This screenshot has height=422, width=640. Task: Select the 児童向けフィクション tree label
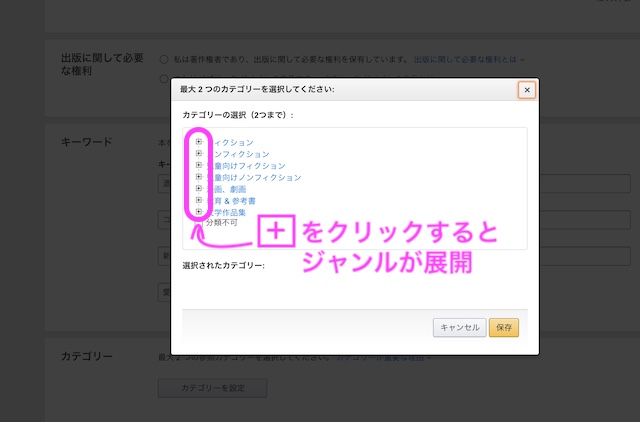point(250,165)
